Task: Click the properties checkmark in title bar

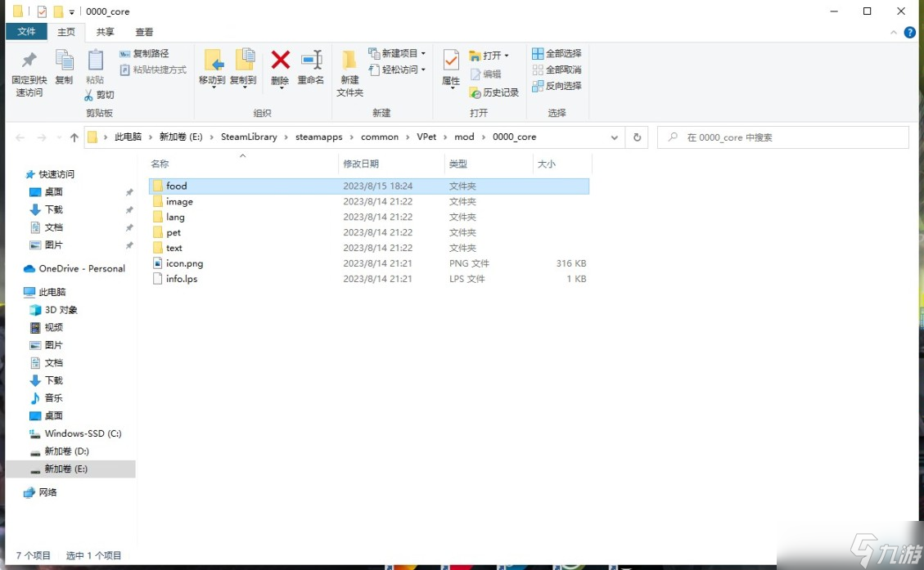Action: click(42, 11)
